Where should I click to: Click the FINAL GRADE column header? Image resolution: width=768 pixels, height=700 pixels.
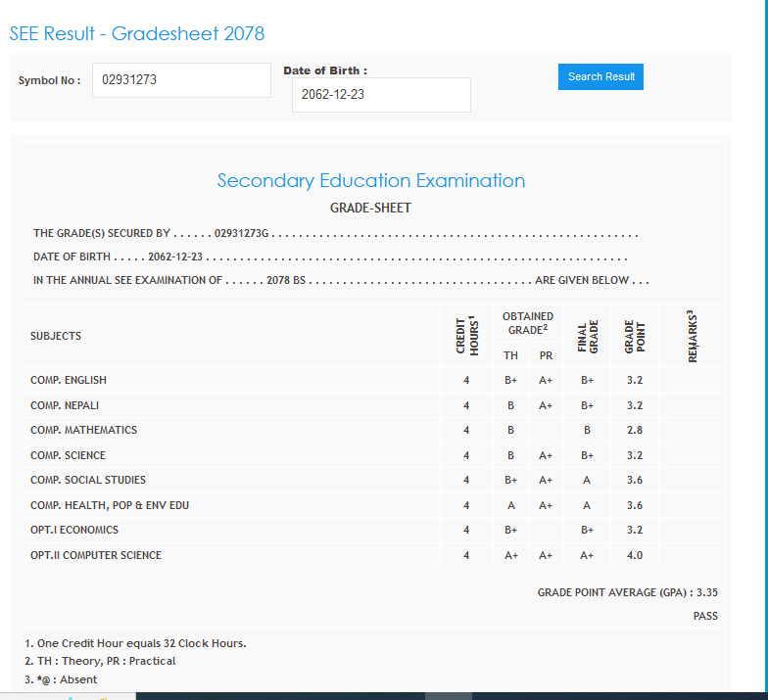tap(587, 337)
